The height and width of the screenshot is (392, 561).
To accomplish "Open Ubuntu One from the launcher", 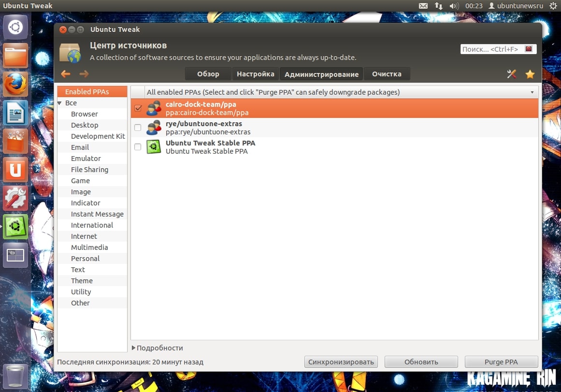I will point(15,170).
